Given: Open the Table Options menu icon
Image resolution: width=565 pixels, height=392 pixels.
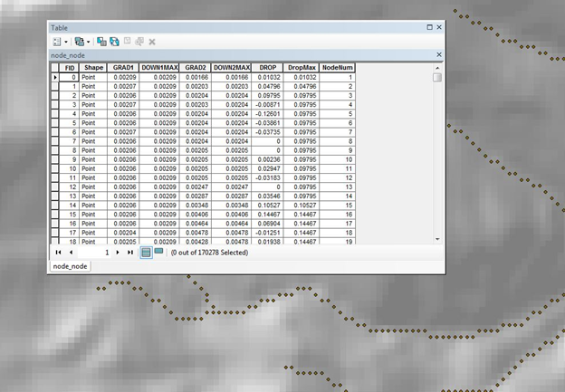Looking at the screenshot, I should tap(56, 42).
